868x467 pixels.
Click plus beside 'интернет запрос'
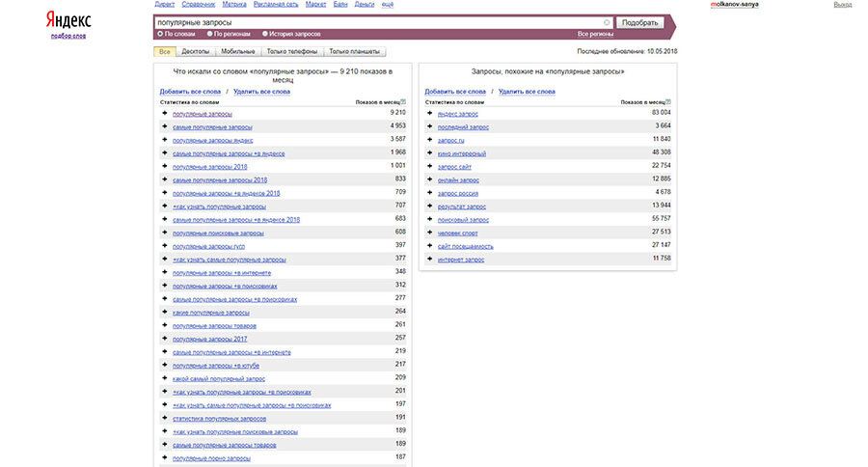(x=429, y=259)
